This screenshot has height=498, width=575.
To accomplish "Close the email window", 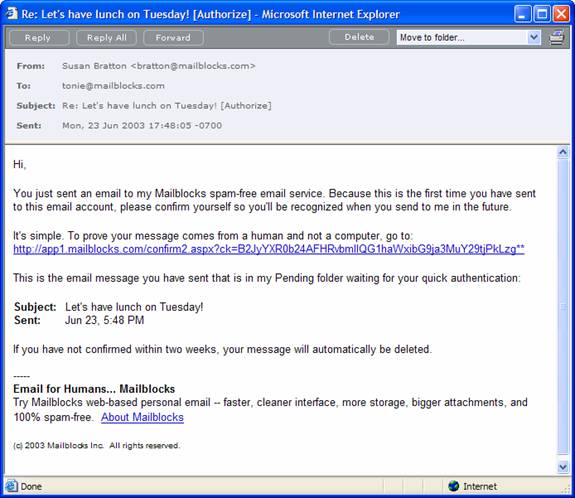I will pos(561,14).
